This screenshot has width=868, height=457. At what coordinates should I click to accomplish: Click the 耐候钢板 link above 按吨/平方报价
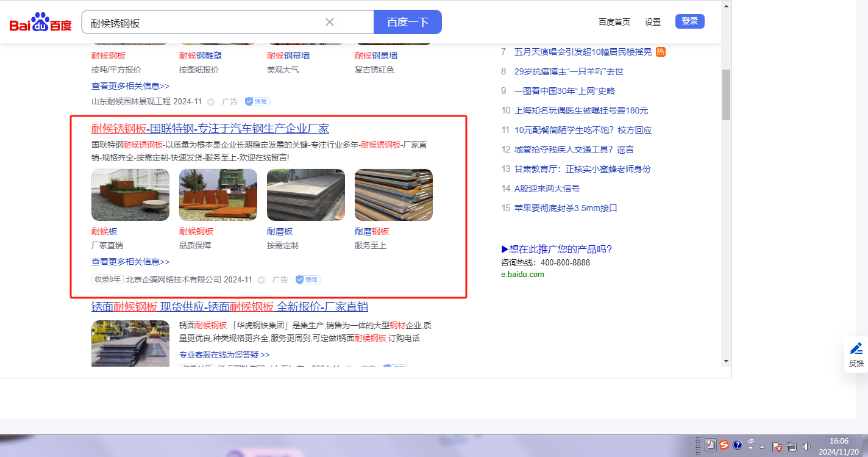108,56
